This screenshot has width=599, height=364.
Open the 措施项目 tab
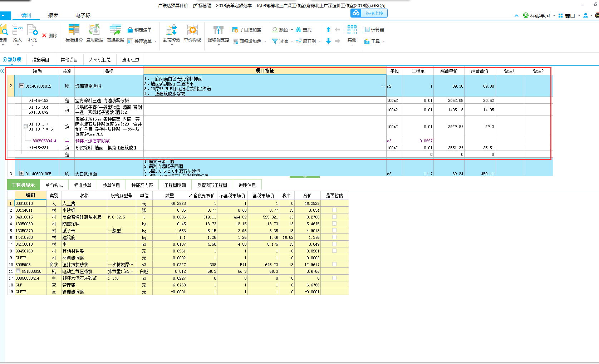40,60
